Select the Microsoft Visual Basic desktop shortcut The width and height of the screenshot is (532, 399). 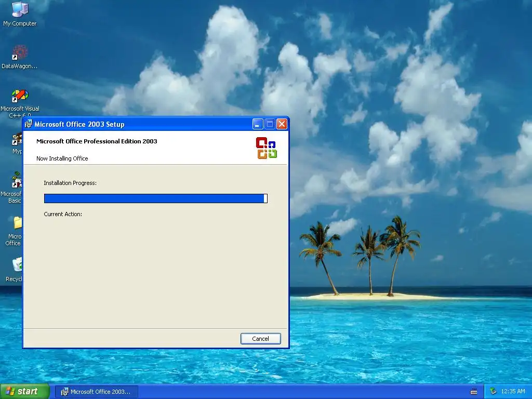click(11, 188)
